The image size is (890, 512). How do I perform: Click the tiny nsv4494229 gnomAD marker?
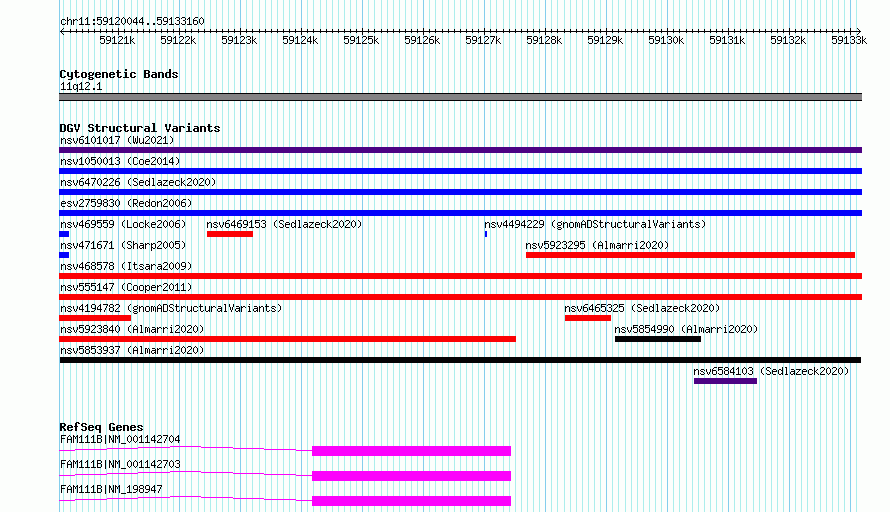[486, 234]
